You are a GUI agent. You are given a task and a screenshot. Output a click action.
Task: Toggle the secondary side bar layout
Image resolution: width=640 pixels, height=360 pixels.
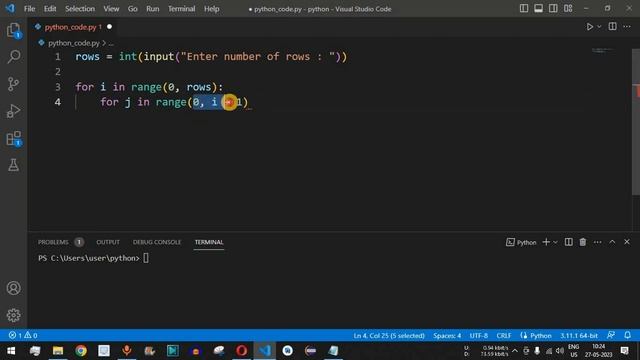coord(553,9)
